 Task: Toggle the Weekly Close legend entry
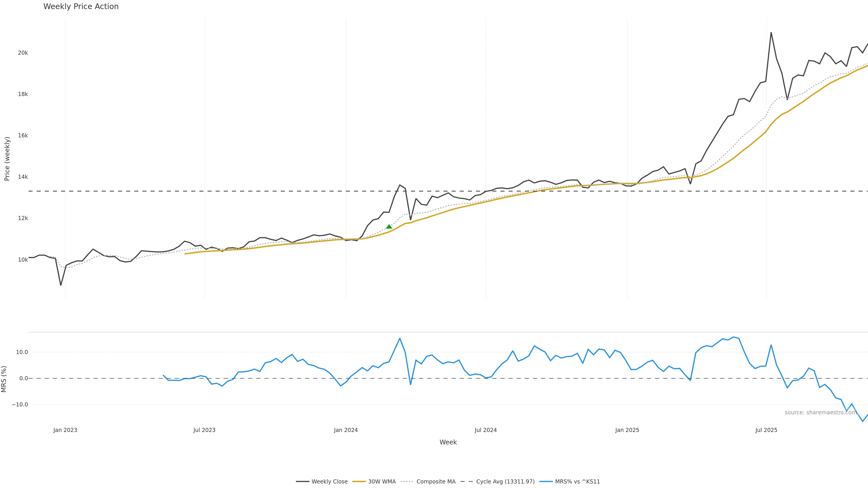pos(329,482)
